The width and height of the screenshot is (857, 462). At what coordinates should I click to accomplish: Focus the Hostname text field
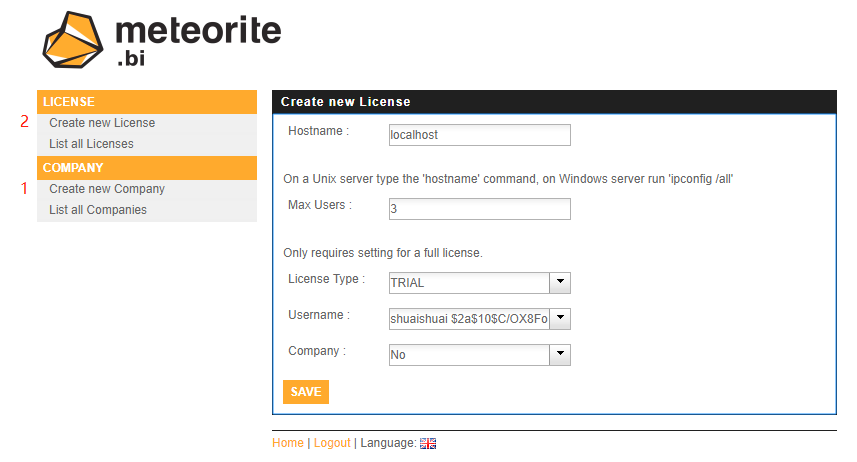[479, 135]
